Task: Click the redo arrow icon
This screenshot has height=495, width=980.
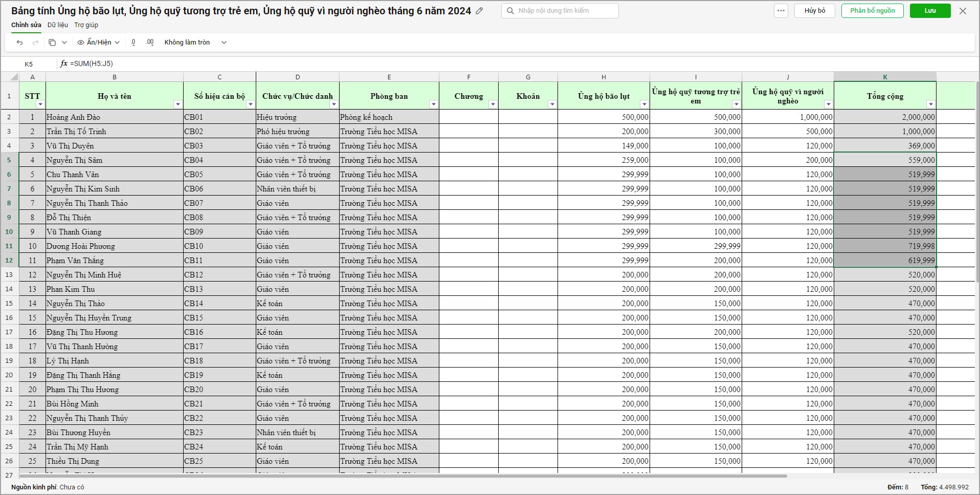Action: point(35,42)
